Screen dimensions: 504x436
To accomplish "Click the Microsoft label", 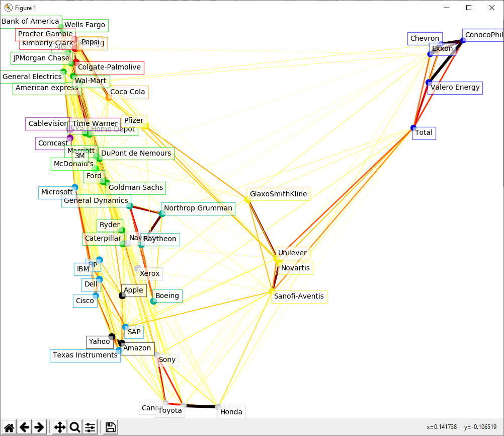I will [57, 192].
